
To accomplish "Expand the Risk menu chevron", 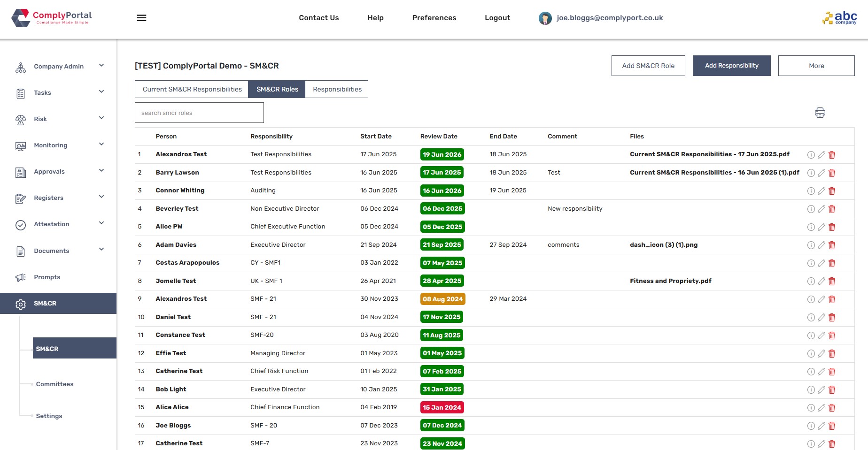I will (x=101, y=118).
